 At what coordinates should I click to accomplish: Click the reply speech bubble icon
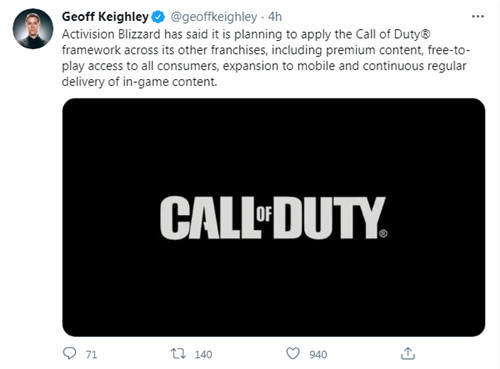(x=69, y=353)
